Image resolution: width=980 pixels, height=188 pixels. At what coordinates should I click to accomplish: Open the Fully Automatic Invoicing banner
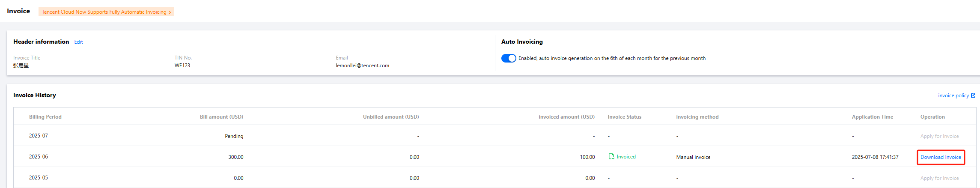click(104, 12)
